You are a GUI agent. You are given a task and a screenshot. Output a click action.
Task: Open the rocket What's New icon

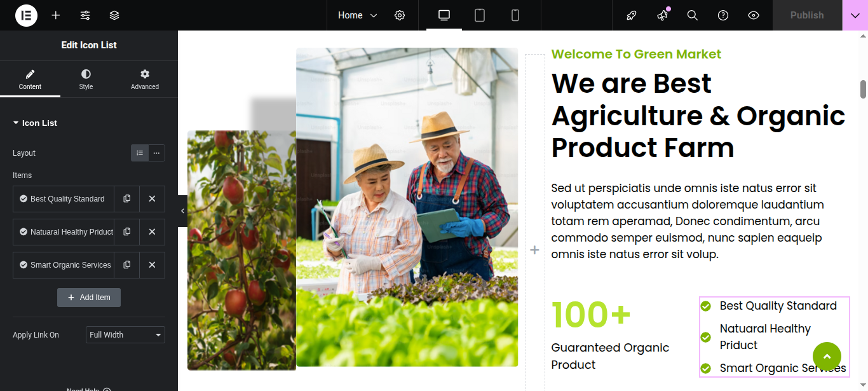click(x=632, y=15)
